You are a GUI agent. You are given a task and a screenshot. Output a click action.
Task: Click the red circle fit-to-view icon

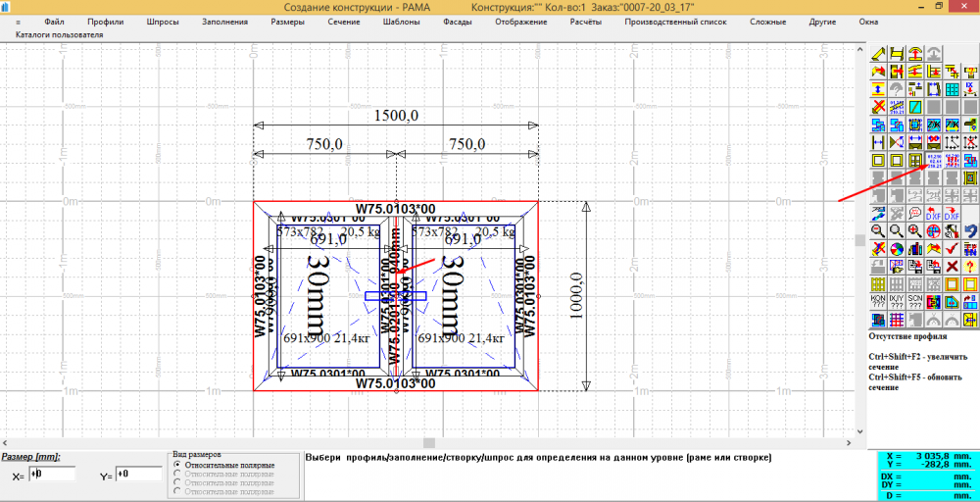pyautogui.click(x=934, y=230)
